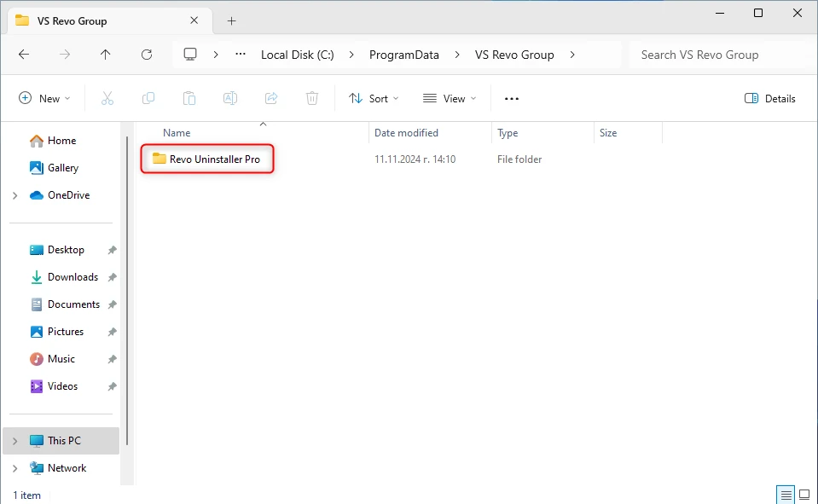This screenshot has width=818, height=504.
Task: Click the PC monitor icon in address bar
Action: pos(190,55)
